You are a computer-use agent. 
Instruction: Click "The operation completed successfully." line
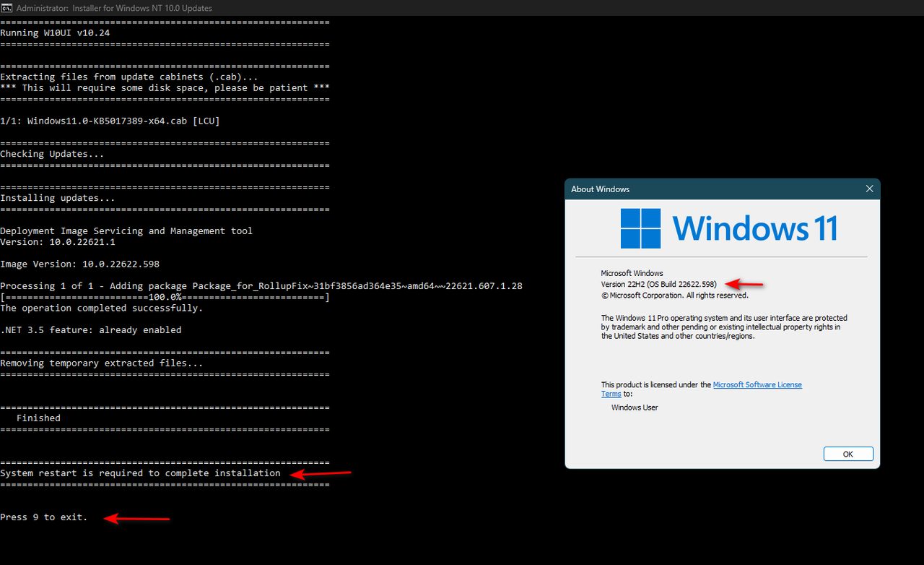(101, 308)
